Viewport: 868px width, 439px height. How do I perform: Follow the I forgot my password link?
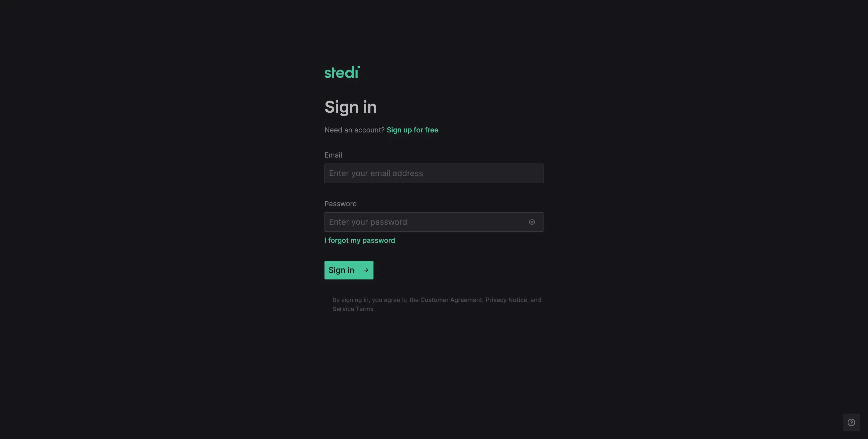[x=360, y=240]
